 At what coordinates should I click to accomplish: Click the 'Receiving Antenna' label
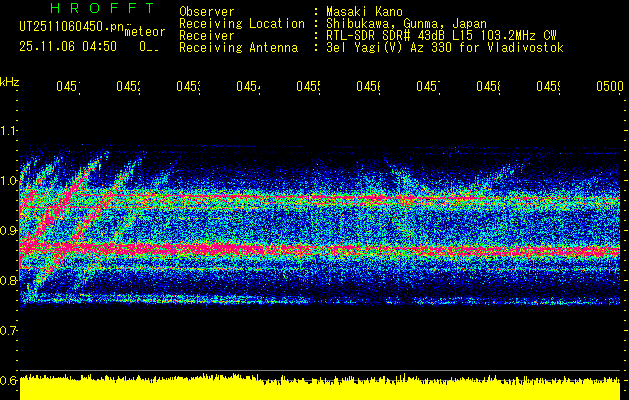238,48
